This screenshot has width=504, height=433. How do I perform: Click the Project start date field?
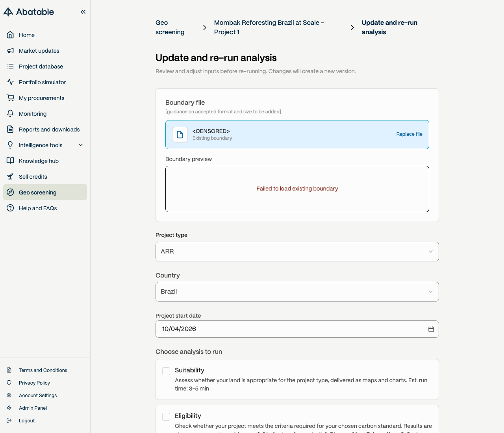pyautogui.click(x=291, y=329)
